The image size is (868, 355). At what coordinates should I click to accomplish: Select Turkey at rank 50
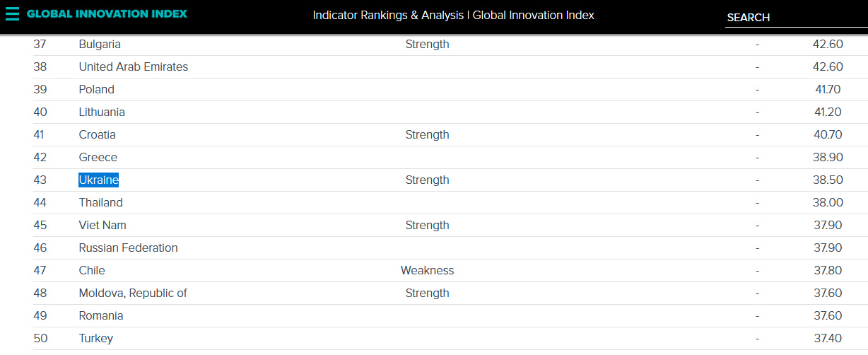coord(95,338)
